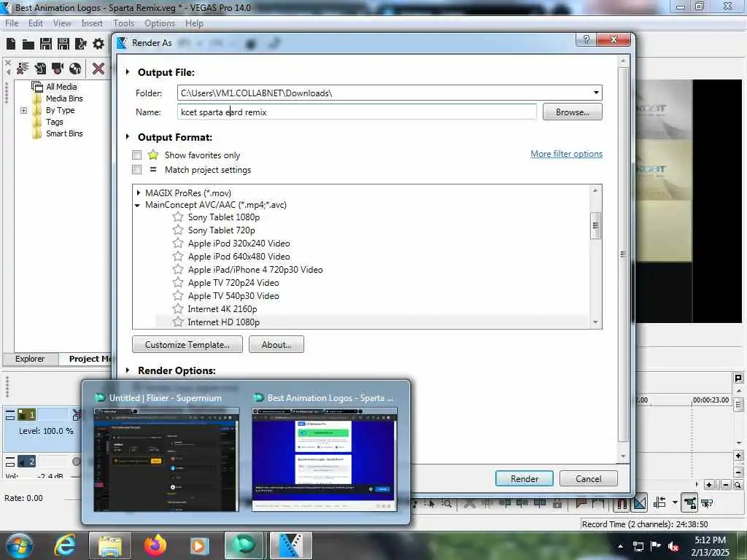Click Extract Audio from CD icon
Image resolution: width=747 pixels, height=560 pixels.
click(75, 69)
